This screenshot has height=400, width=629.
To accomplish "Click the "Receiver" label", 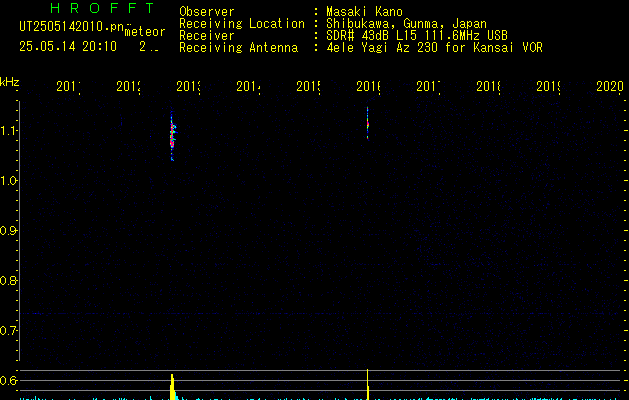I will tap(207, 36).
